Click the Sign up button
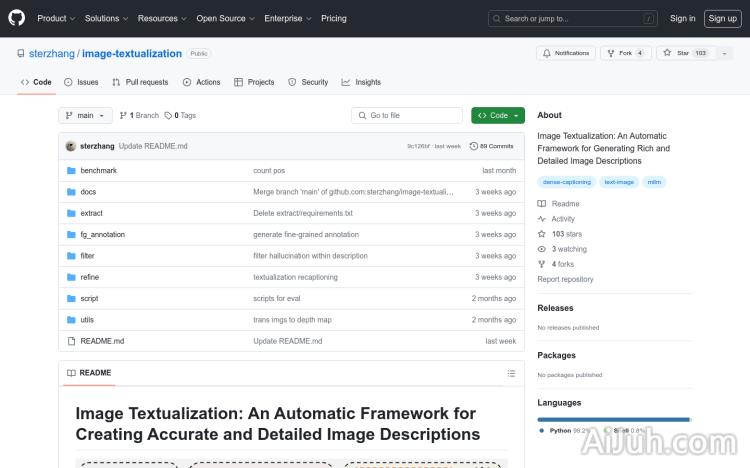This screenshot has height=468, width=750. point(721,18)
